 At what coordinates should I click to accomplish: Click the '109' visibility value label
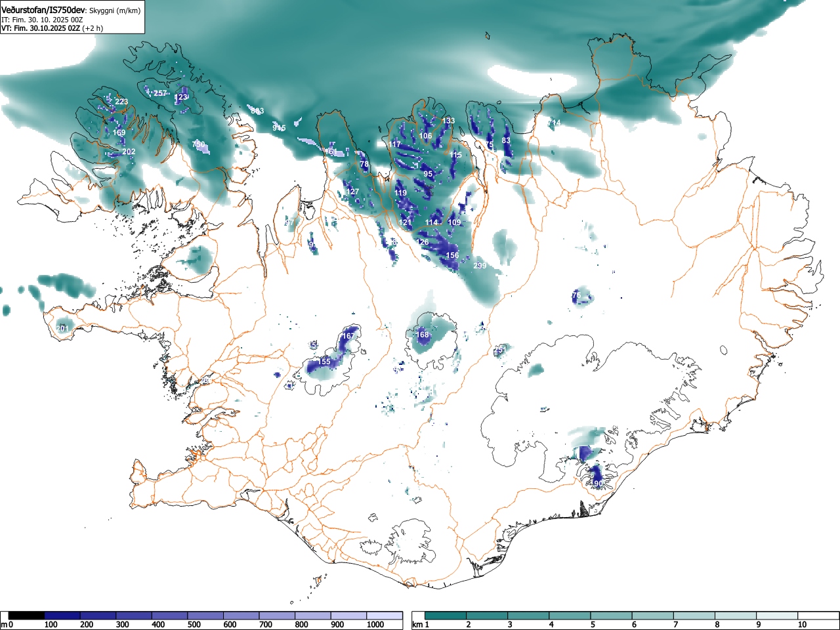click(455, 222)
